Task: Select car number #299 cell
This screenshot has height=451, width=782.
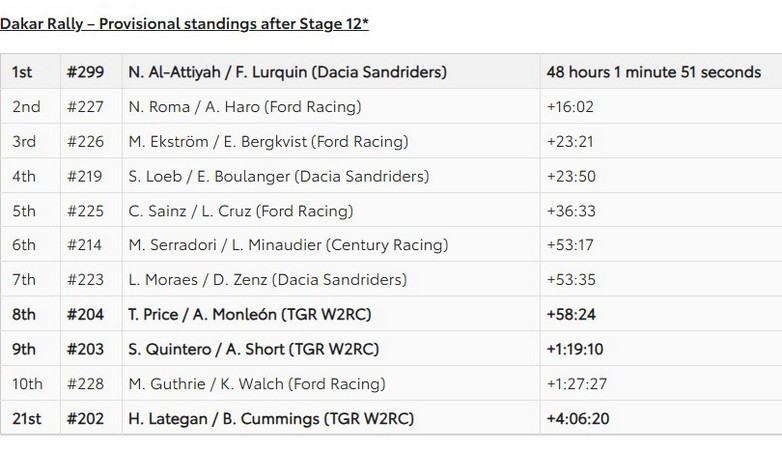Action: [85, 72]
